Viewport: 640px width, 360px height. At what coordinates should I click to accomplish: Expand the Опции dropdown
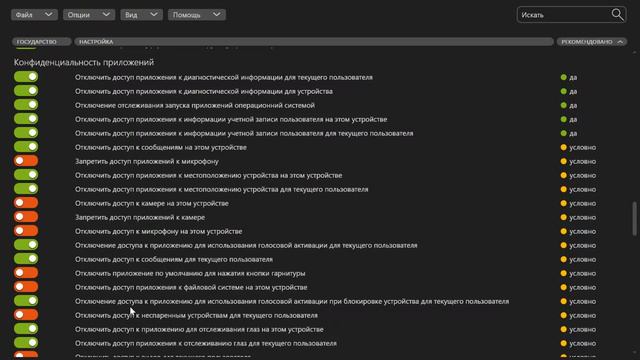tap(89, 15)
